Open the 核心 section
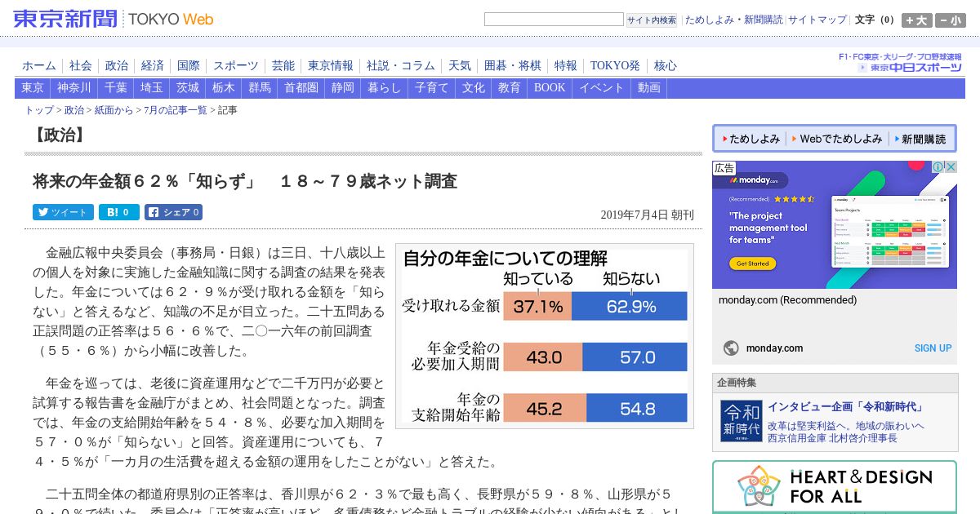The height and width of the screenshot is (514, 980). (666, 66)
